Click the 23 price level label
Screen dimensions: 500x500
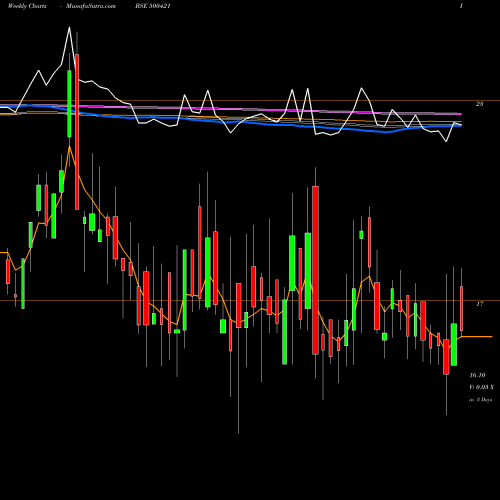tap(479, 104)
